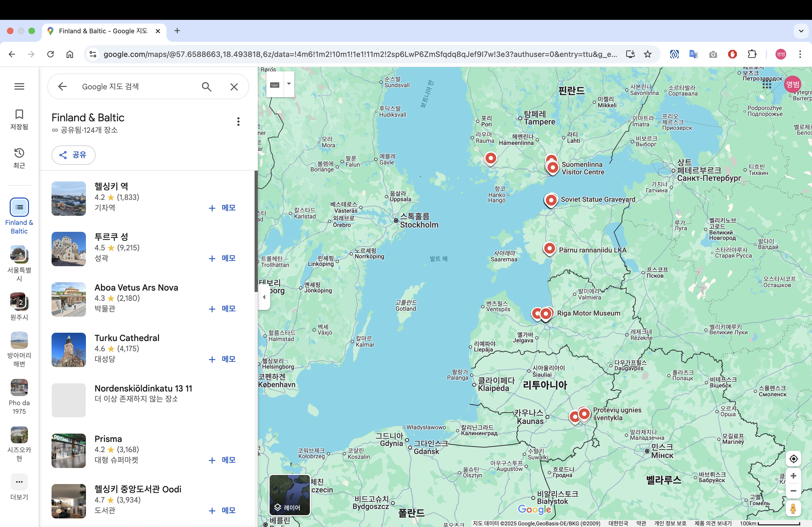Open the 제품 의견 보내기 link
The height and width of the screenshot is (527, 812).
713,523
